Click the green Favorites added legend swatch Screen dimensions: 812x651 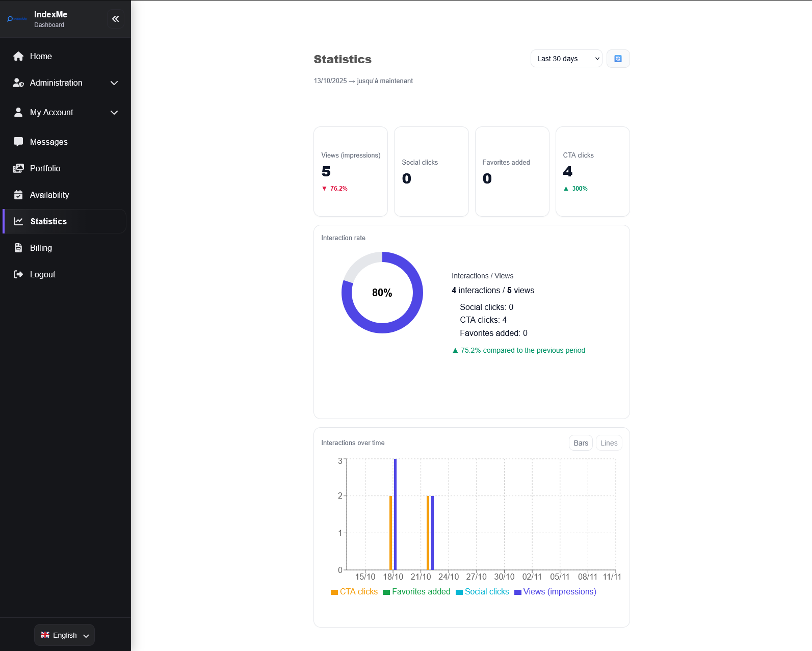386,592
